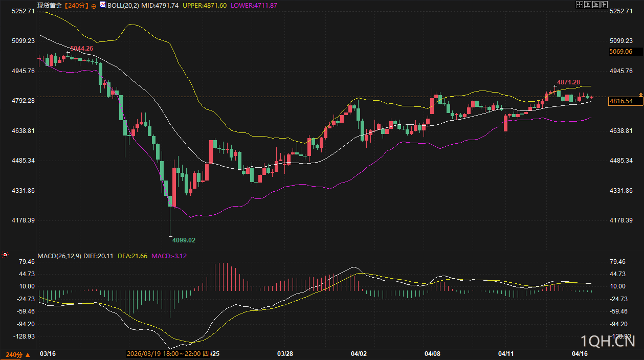Image resolution: width=644 pixels, height=360 pixels.
Task: Click the orange arrow above 4816.54
Action: point(641,95)
